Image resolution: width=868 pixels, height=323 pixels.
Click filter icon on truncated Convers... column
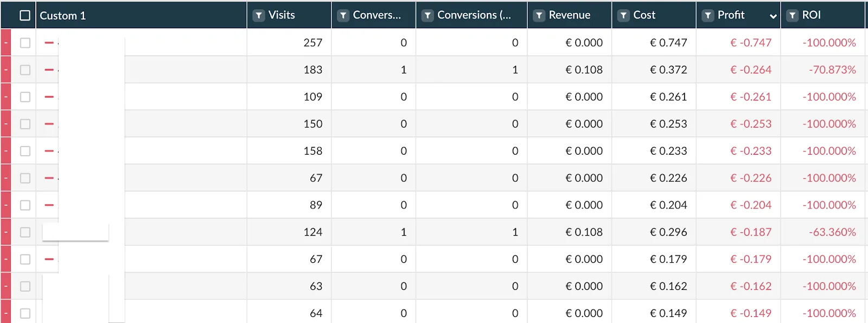click(x=343, y=16)
